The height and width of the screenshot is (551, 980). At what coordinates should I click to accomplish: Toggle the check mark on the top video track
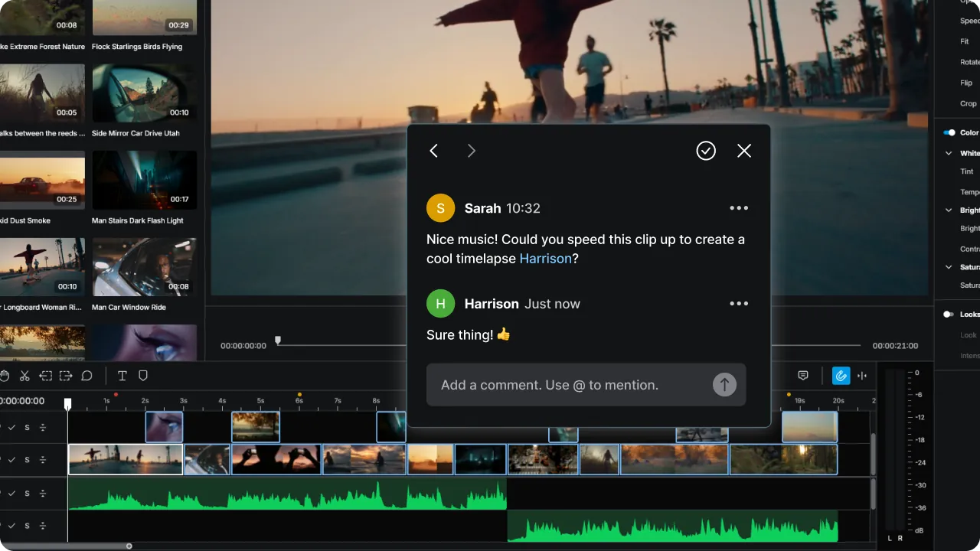click(11, 427)
